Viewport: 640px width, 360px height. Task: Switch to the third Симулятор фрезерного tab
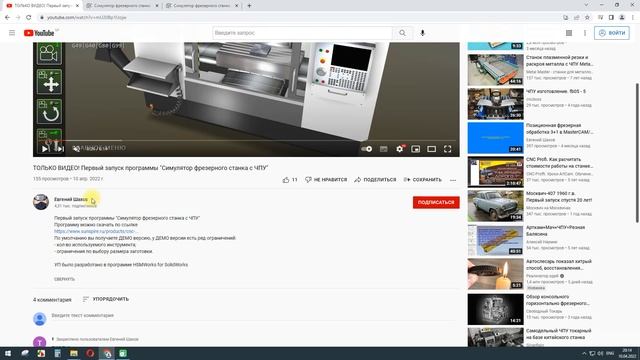[x=201, y=6]
